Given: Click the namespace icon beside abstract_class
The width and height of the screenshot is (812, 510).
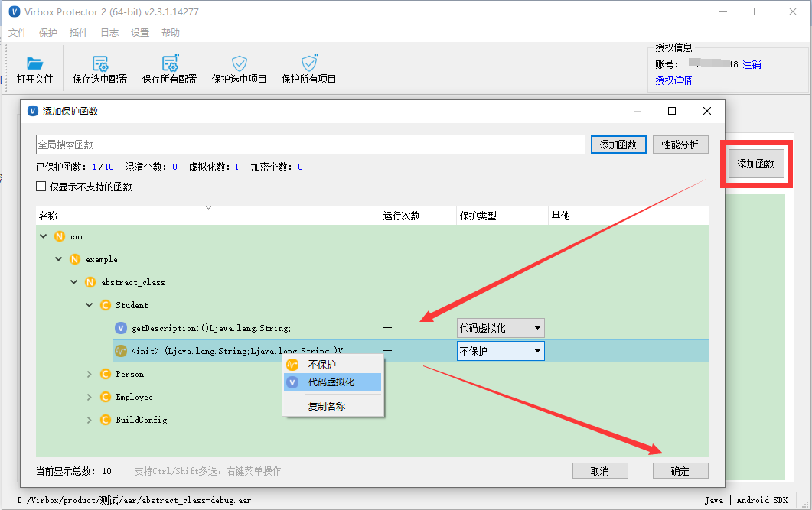Looking at the screenshot, I should coord(90,282).
